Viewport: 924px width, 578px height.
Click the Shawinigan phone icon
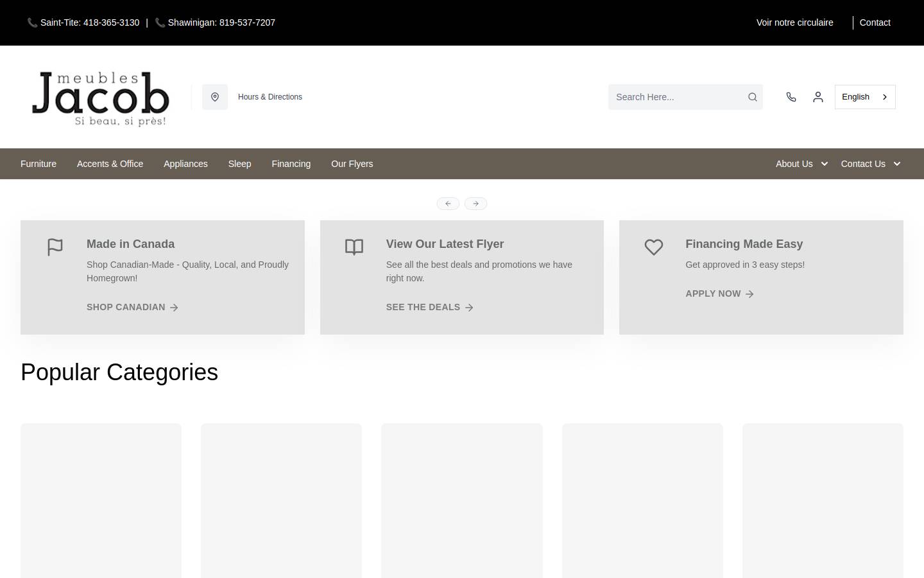160,22
